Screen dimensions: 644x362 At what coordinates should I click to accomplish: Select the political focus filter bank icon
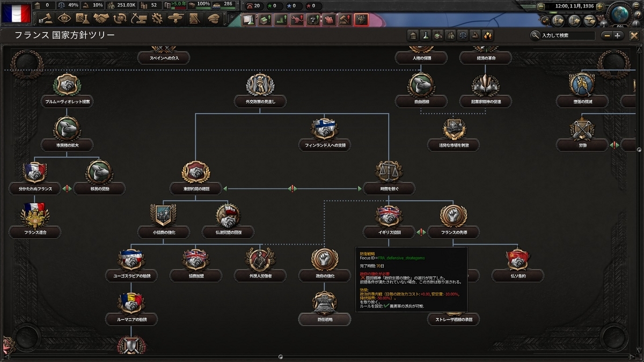413,36
